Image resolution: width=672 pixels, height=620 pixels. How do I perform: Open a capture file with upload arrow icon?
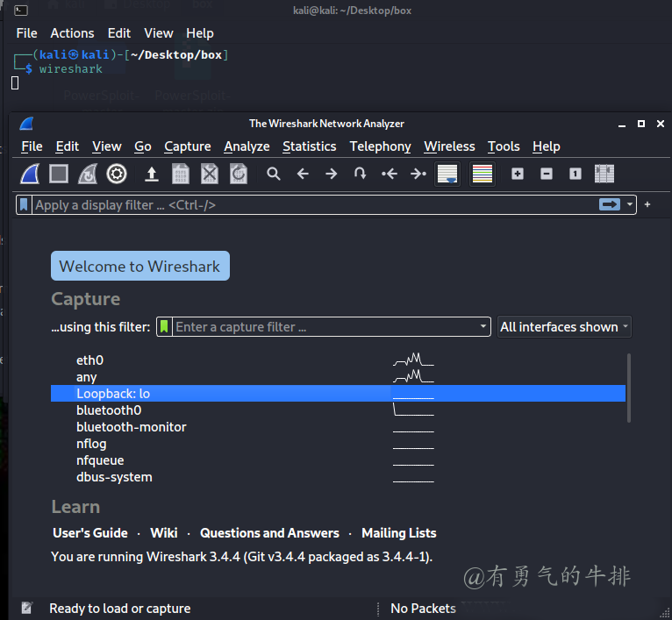[151, 174]
